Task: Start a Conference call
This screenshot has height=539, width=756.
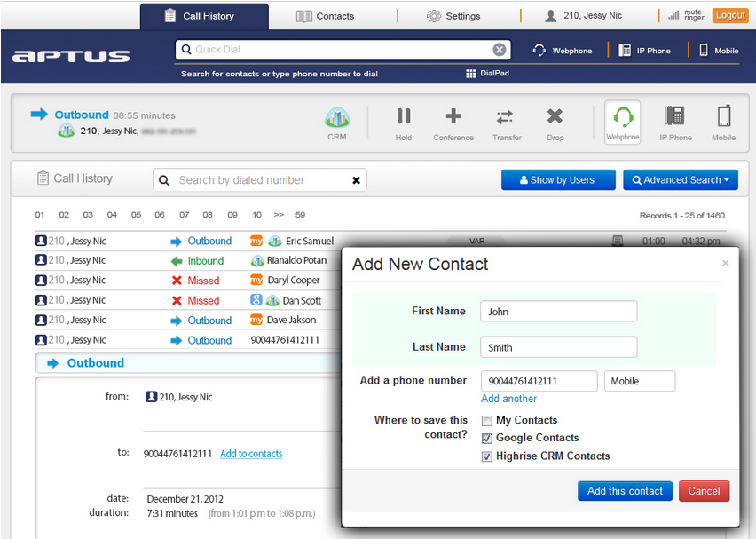Action: tap(453, 123)
